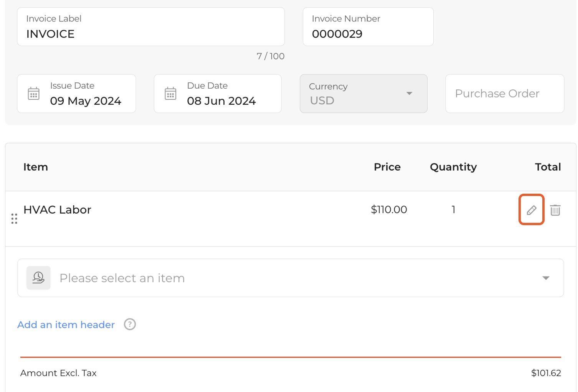Click the HVAC Labor item name
The height and width of the screenshot is (392, 578).
(57, 210)
